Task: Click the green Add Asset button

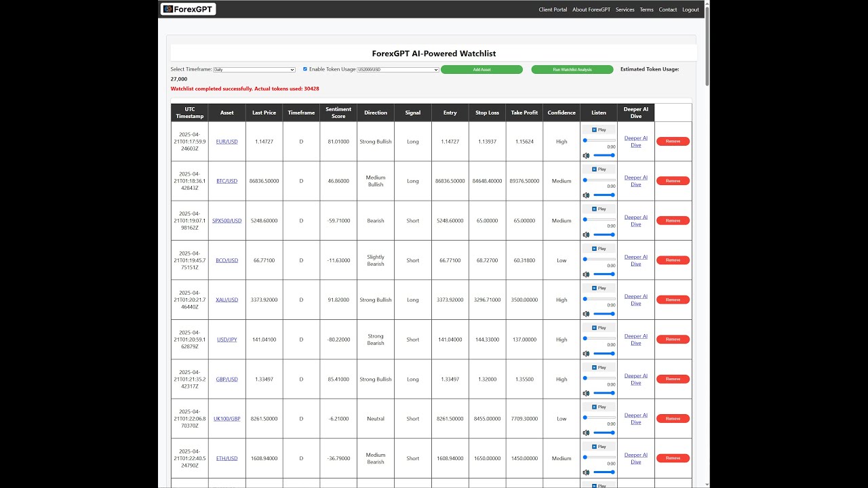Action: [481, 70]
